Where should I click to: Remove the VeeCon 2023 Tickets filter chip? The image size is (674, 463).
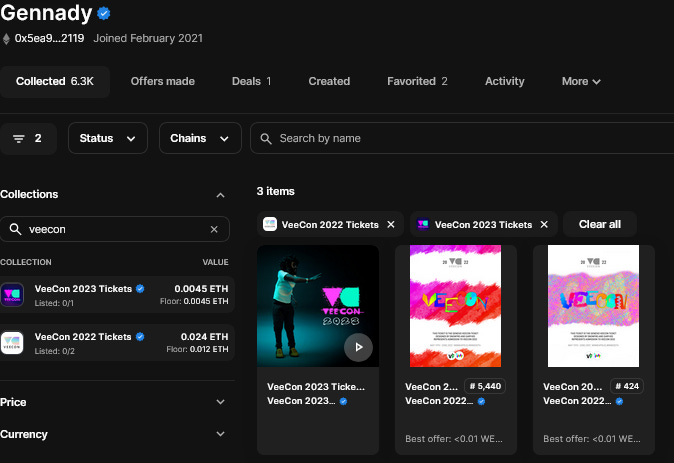(x=544, y=224)
